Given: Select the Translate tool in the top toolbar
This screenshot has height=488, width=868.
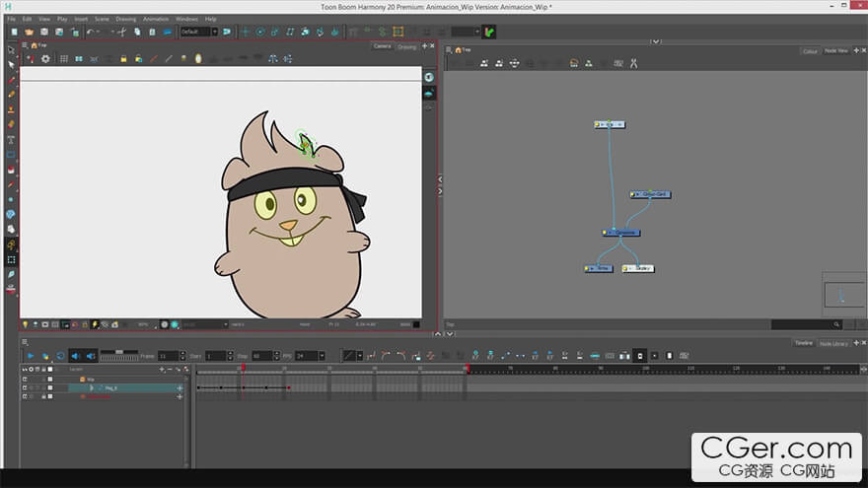Looking at the screenshot, I should click(246, 33).
